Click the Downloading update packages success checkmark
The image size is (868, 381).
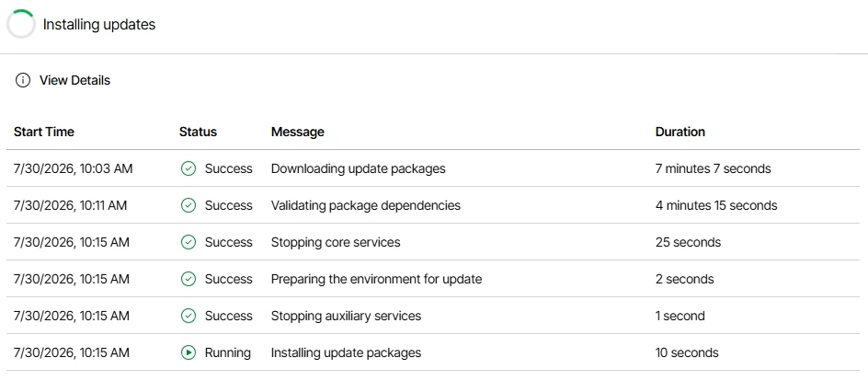pos(188,168)
